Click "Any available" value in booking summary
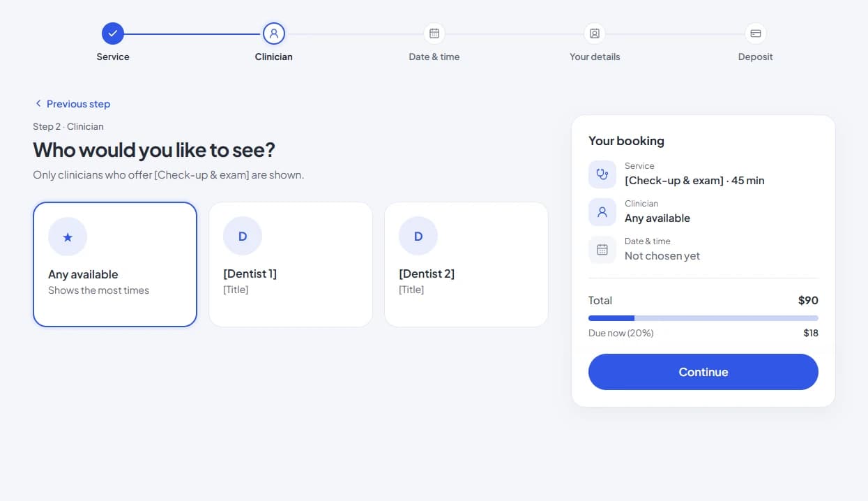868x501 pixels. [x=657, y=218]
